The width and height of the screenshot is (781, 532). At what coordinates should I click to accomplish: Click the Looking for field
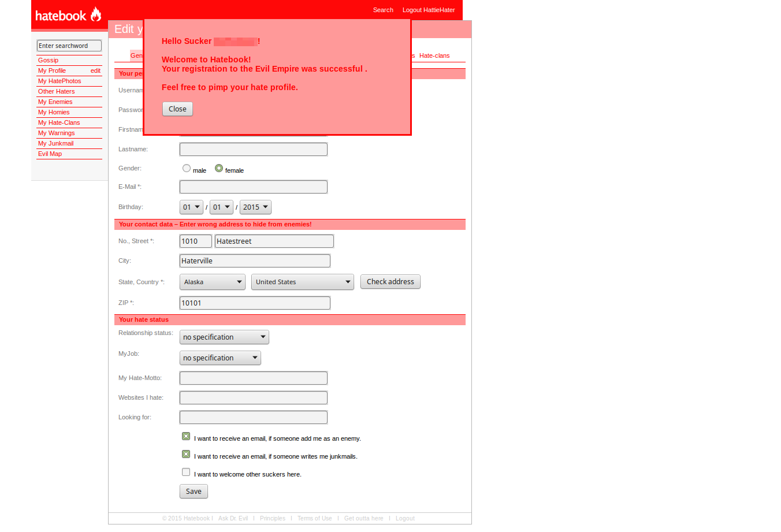point(254,417)
